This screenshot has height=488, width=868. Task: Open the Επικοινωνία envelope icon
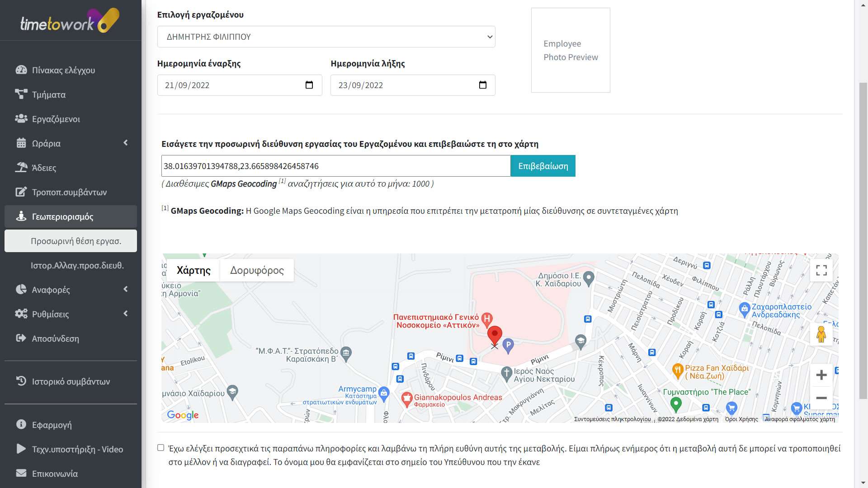point(21,473)
